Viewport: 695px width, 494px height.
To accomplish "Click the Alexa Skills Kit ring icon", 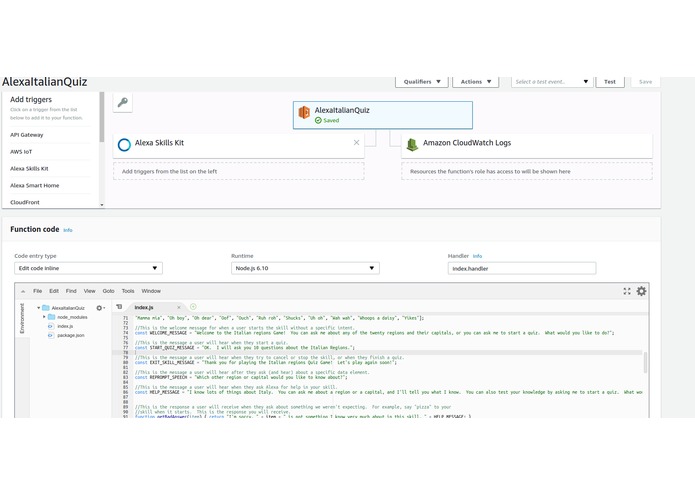I will [124, 144].
